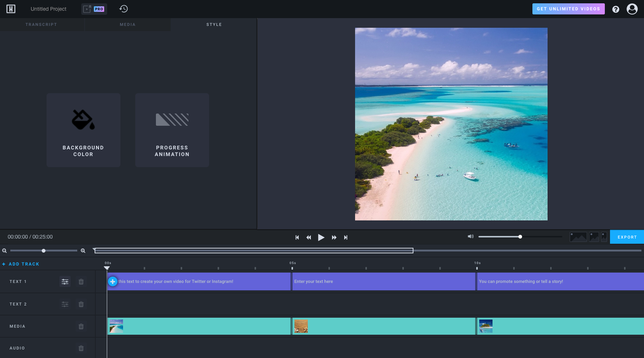Click the Headliner logo icon

coord(11,9)
